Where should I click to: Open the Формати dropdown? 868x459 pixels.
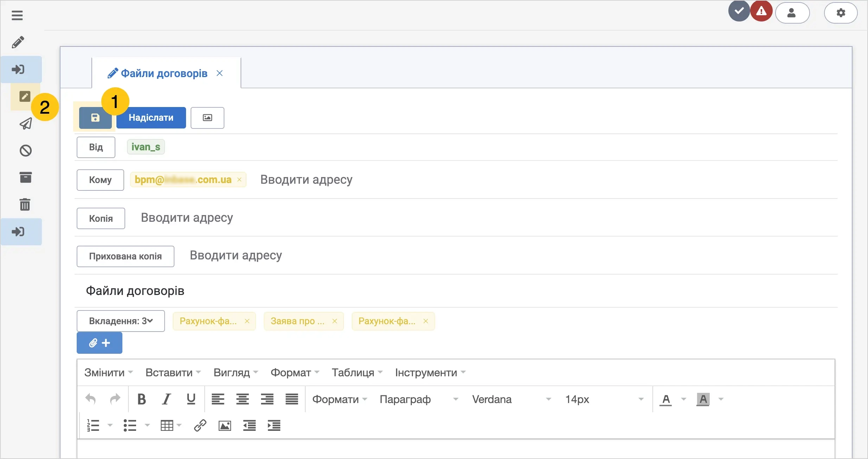339,399
